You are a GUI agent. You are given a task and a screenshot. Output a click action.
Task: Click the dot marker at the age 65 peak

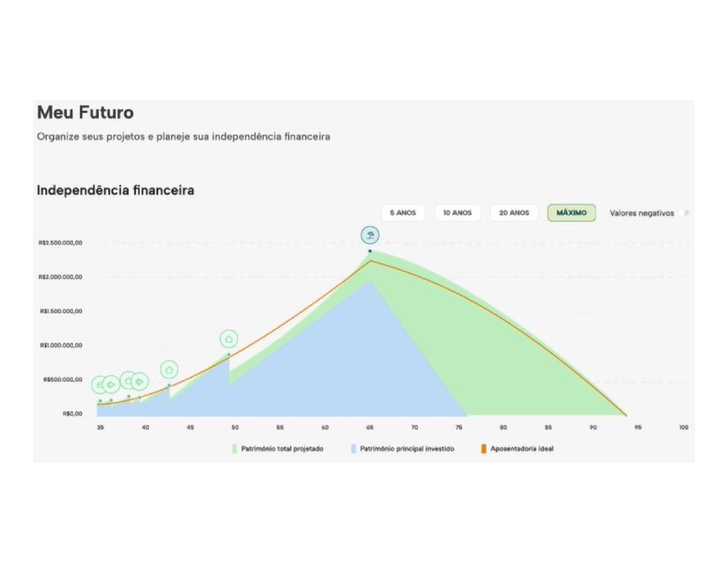tap(370, 251)
